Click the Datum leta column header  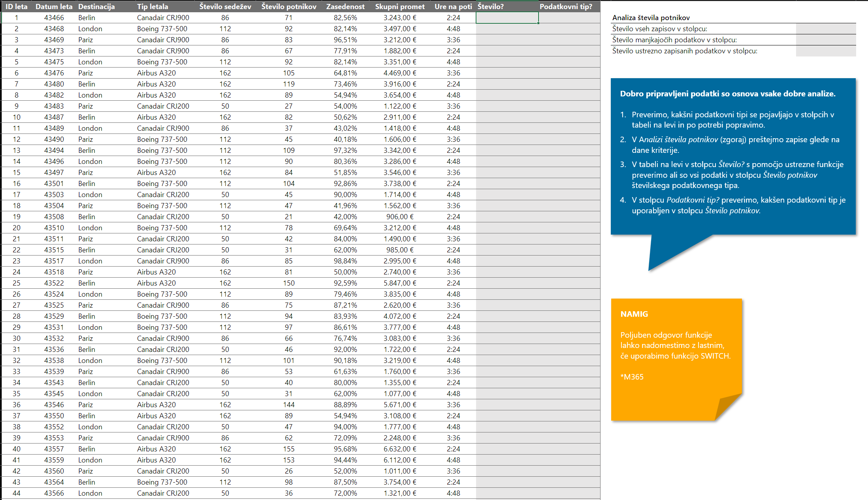(x=54, y=6)
